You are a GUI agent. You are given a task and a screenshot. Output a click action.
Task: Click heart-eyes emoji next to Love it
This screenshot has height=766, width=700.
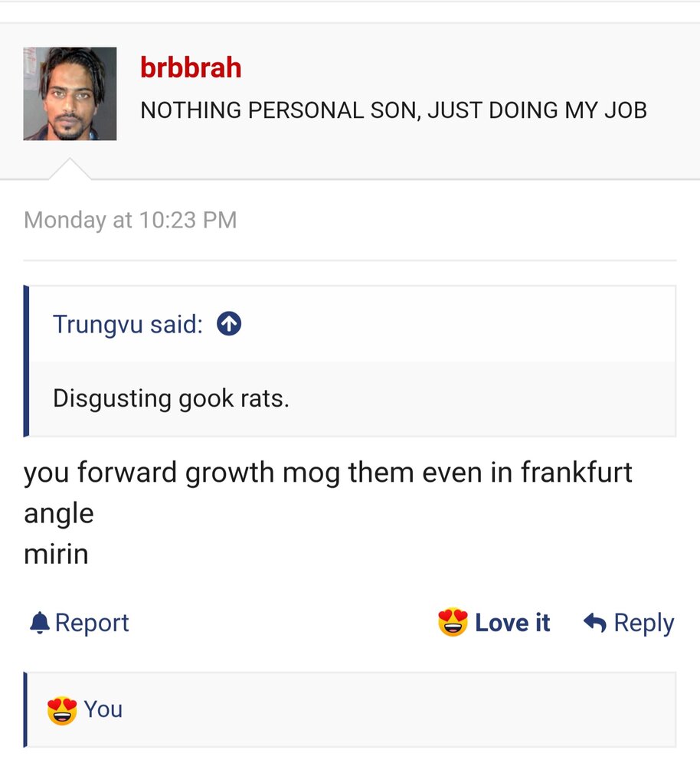[x=453, y=622]
